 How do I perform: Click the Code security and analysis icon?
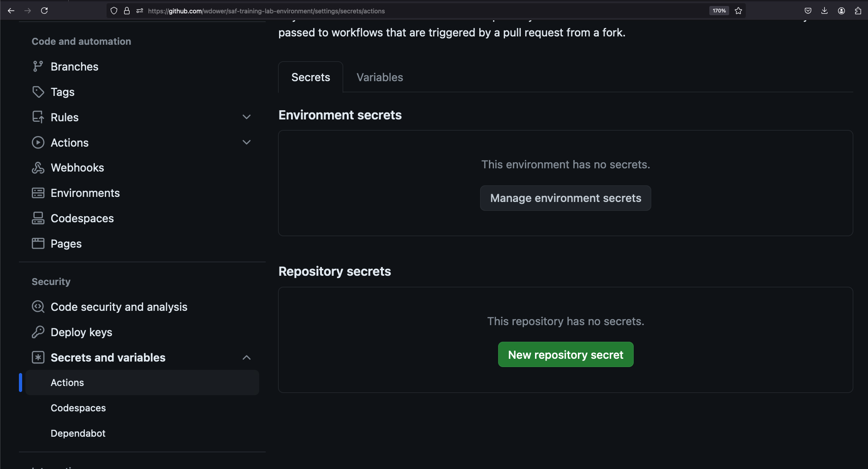click(38, 307)
